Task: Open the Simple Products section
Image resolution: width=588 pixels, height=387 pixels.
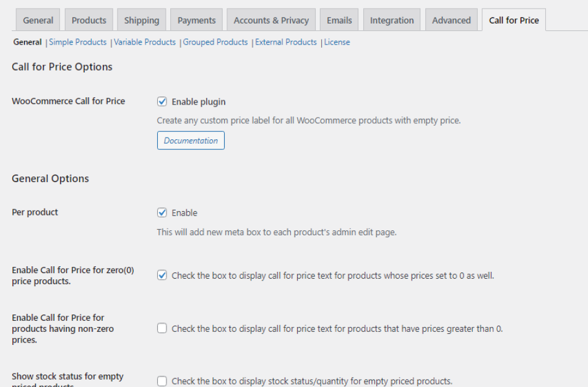Action: 77,41
